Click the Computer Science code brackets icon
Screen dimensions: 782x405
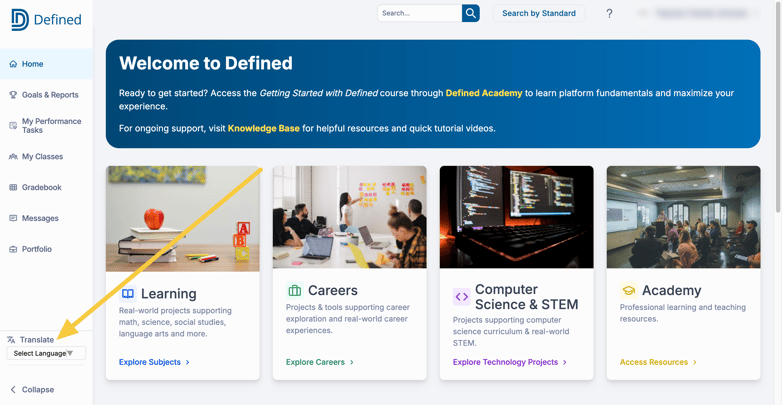[461, 297]
